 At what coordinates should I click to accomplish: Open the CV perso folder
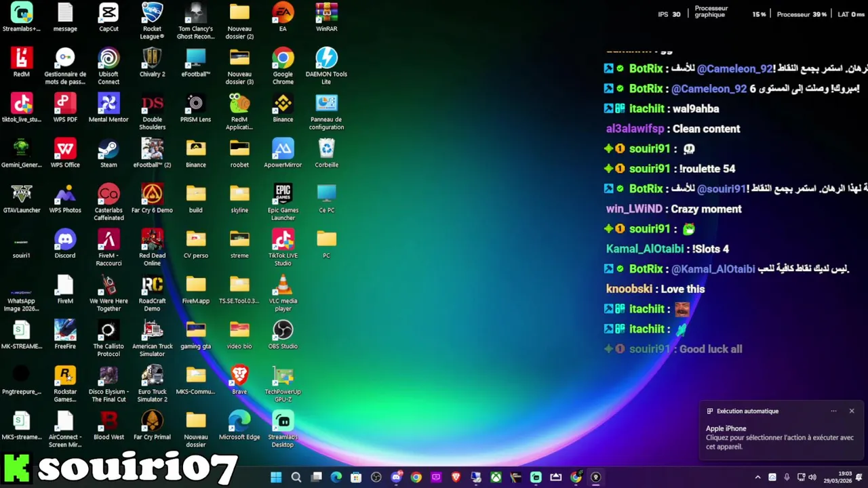(195, 244)
